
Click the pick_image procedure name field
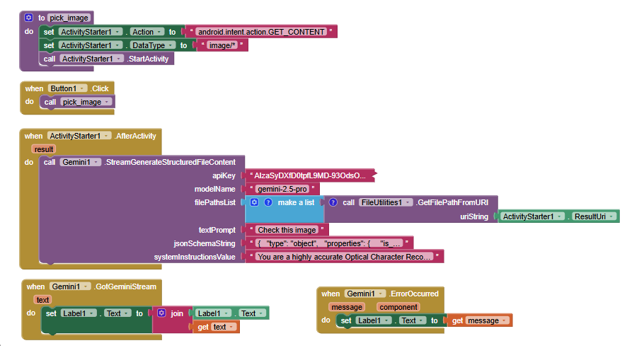(x=69, y=18)
